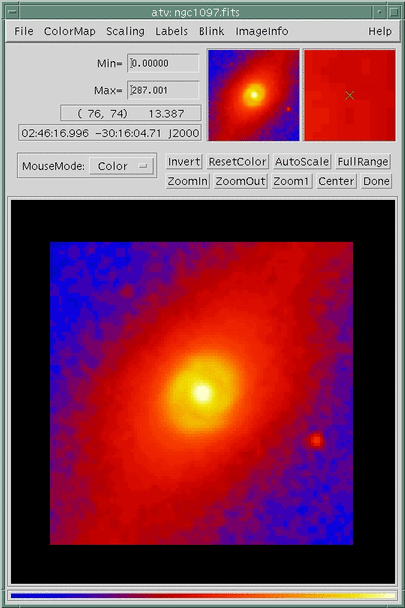Click the Zoom1 button
This screenshot has height=608, width=405.
[291, 181]
